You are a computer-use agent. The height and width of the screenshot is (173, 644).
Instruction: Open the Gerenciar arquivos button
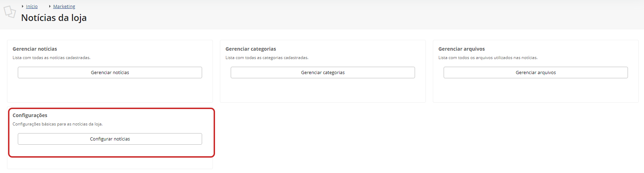pos(535,72)
